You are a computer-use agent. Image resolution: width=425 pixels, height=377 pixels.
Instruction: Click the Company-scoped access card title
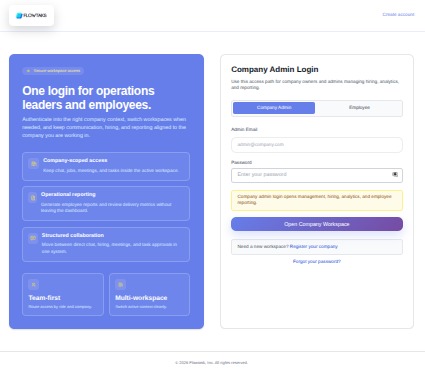[x=75, y=160]
